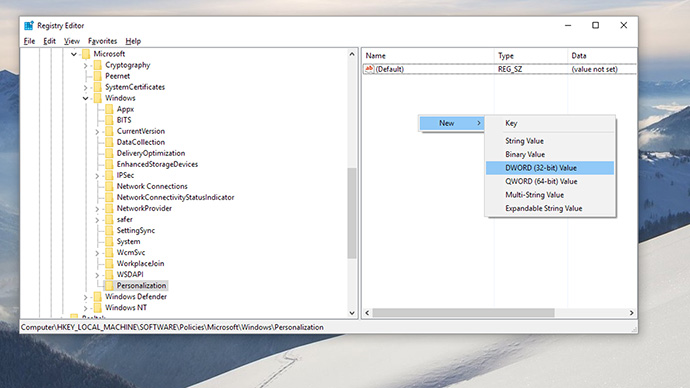Select the Windows NT key label

(x=126, y=307)
